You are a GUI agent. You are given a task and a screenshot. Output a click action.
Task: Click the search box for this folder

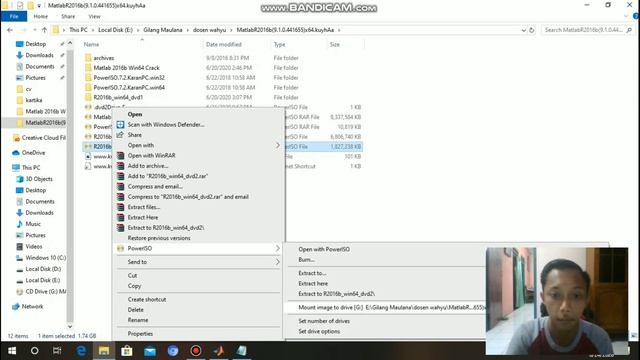coord(587,30)
